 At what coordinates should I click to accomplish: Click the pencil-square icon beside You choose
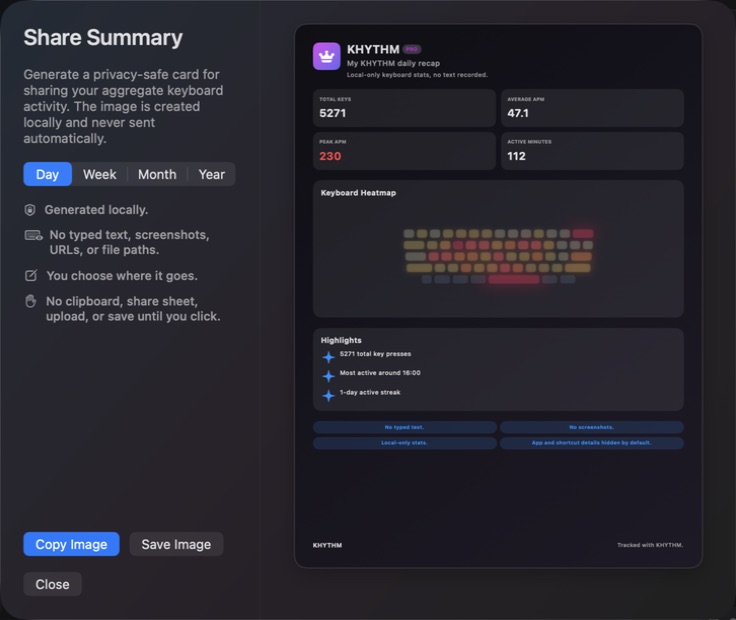tap(31, 276)
